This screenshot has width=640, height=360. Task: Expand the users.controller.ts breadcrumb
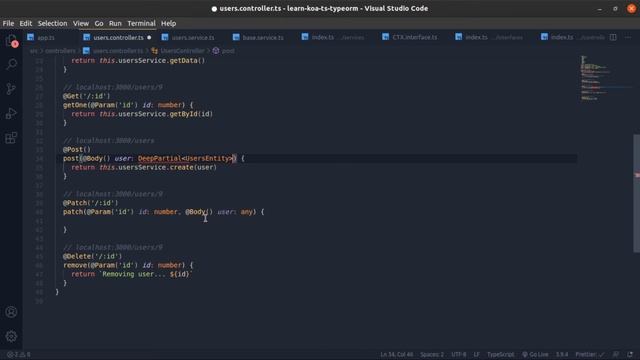pos(113,51)
